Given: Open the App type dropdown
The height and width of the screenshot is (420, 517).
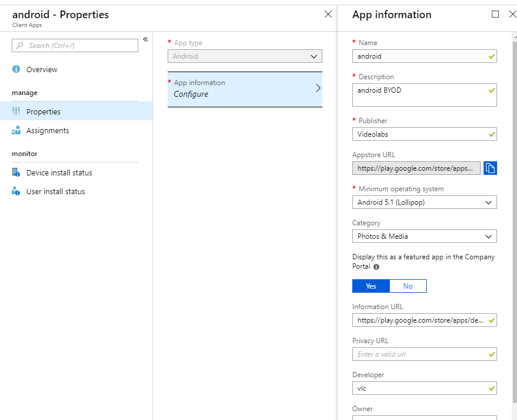Looking at the screenshot, I should 244,56.
